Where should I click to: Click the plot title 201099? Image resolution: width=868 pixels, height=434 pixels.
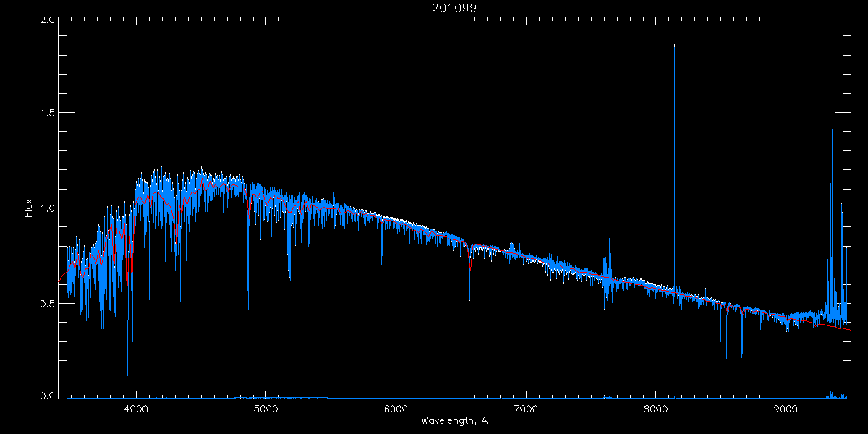click(x=454, y=8)
